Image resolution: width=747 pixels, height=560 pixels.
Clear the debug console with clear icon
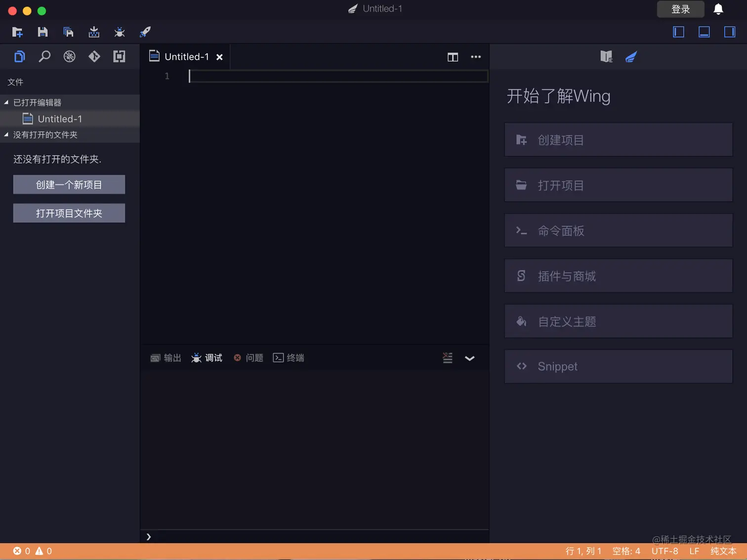[x=448, y=358]
